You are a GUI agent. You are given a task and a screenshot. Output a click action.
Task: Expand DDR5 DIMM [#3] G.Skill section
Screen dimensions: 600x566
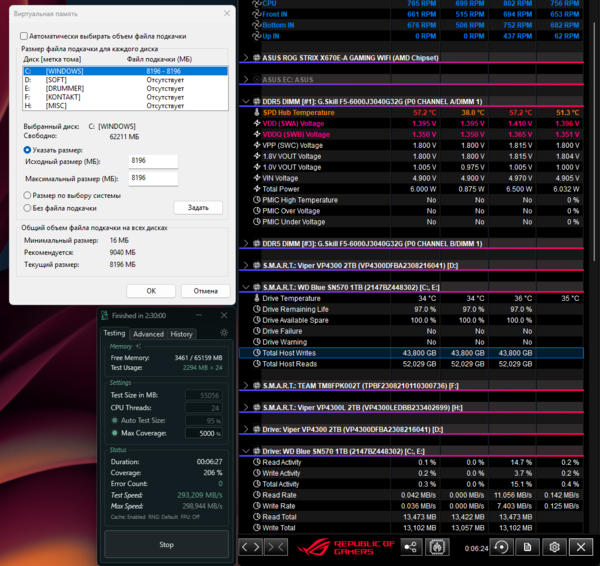tap(246, 244)
